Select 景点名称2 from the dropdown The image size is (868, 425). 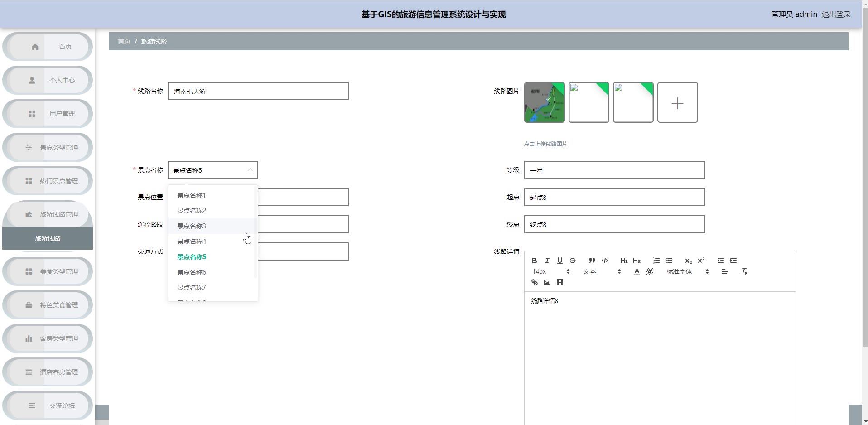[x=212, y=211]
